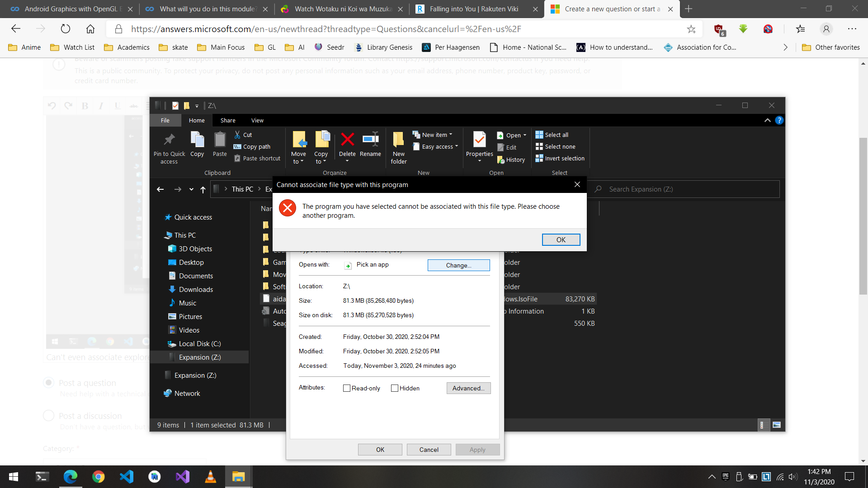Click the File Explorer taskbar icon
The width and height of the screenshot is (868, 488).
point(239,477)
